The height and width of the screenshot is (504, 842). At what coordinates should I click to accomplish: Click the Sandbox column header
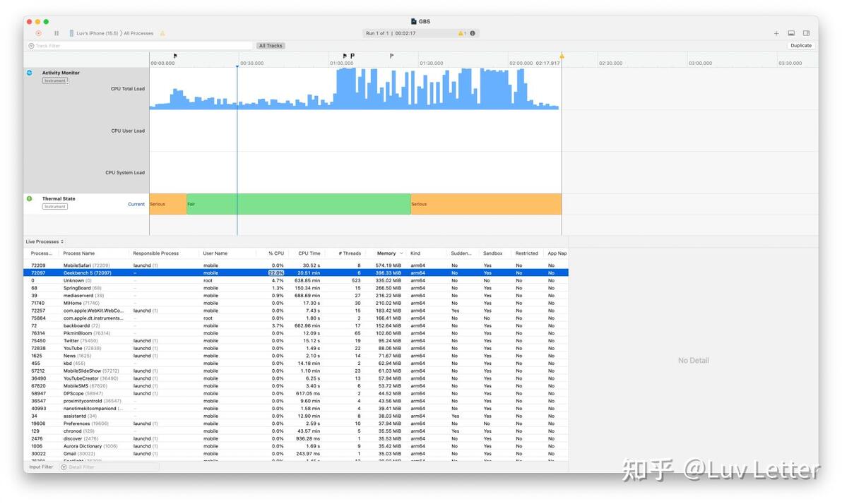coord(492,253)
